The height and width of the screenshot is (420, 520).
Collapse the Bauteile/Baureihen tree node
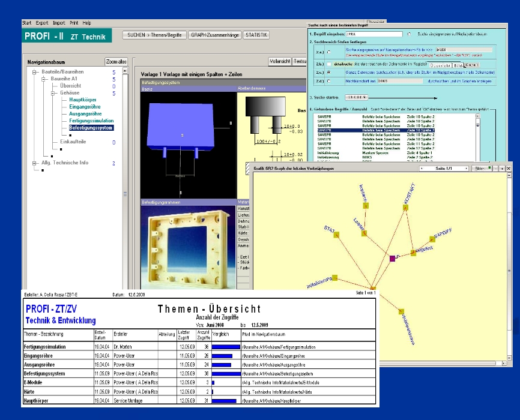point(34,72)
